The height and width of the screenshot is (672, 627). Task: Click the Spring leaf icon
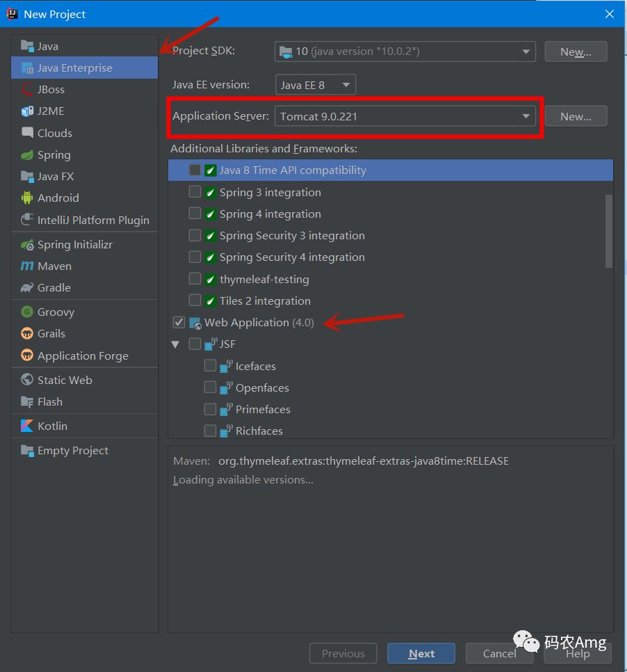pyautogui.click(x=27, y=154)
